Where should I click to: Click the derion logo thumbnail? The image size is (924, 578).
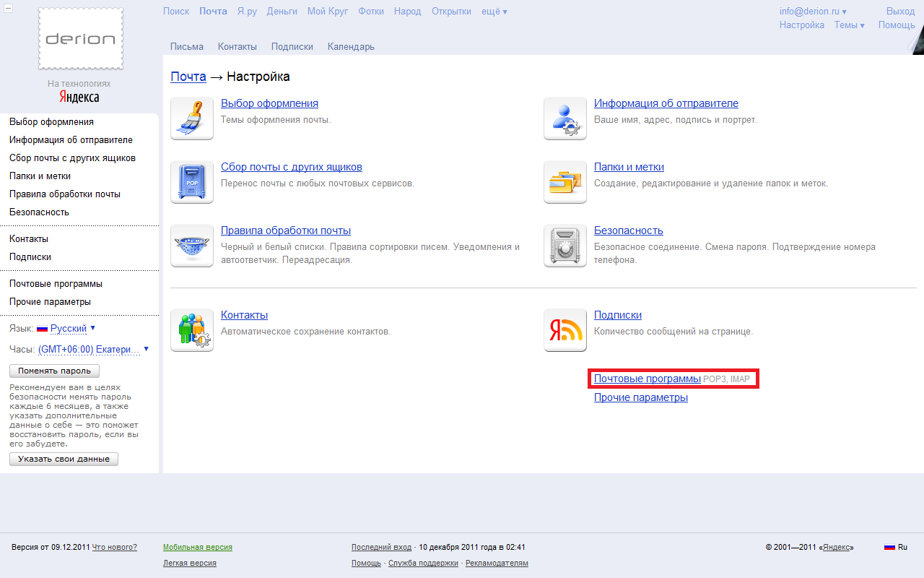tap(81, 39)
